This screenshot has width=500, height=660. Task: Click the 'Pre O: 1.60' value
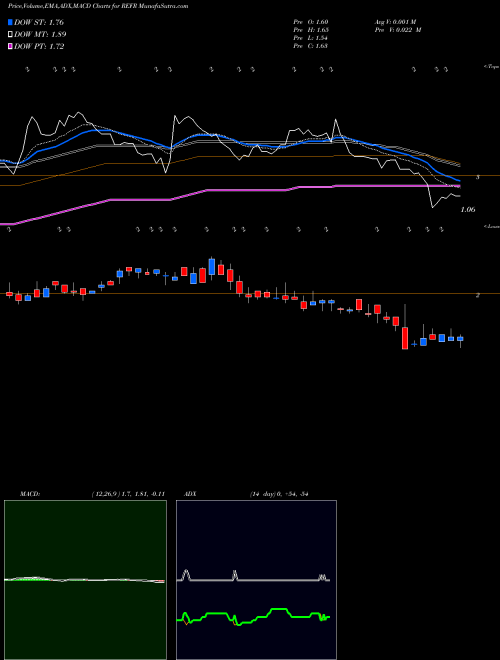(311, 22)
